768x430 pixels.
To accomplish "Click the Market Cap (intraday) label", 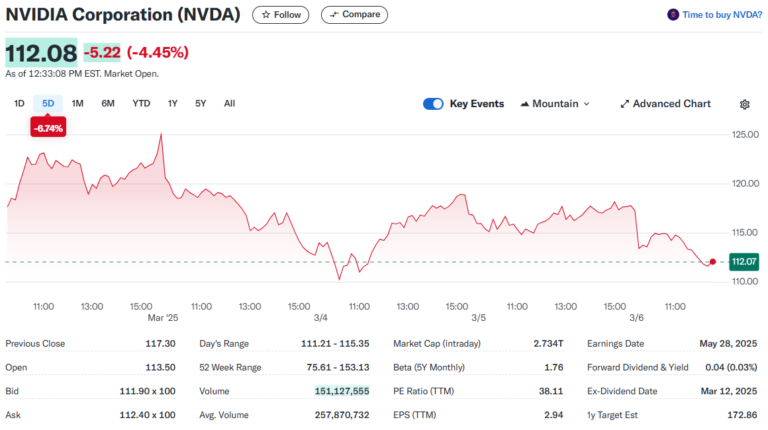I will click(x=437, y=344).
